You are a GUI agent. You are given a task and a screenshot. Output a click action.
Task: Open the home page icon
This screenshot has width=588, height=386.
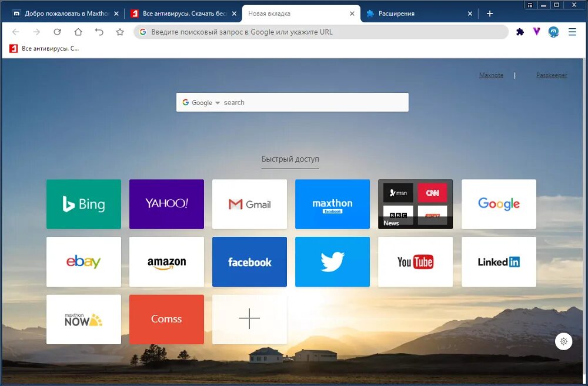click(x=78, y=32)
